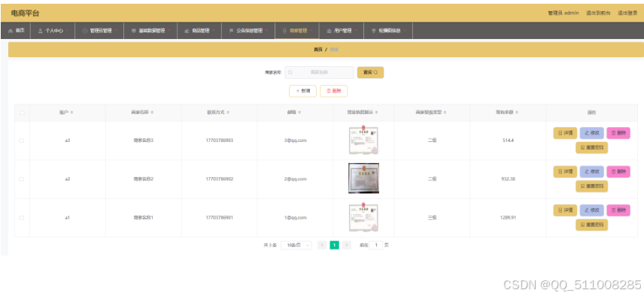Click 重置密码 for merchant a3

(x=591, y=147)
